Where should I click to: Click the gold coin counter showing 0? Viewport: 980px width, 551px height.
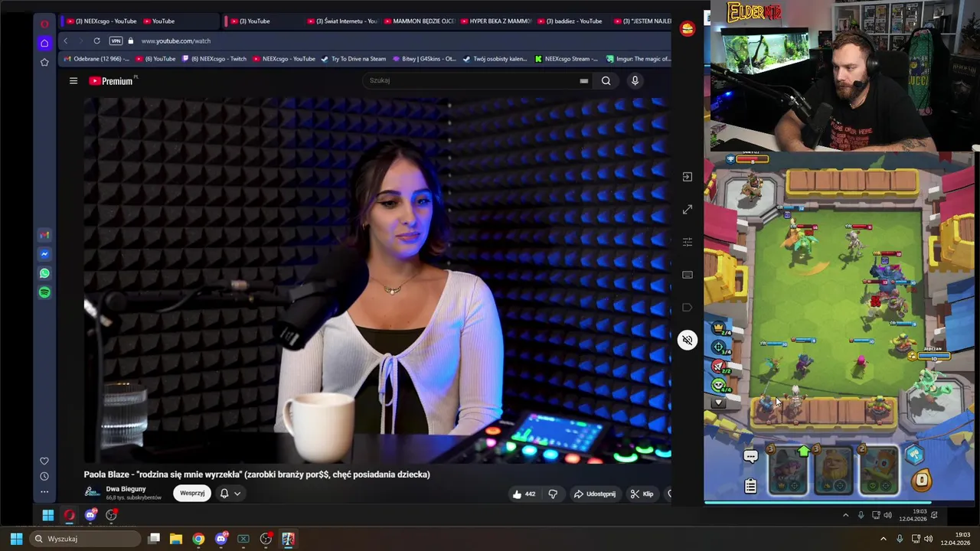pos(922,481)
